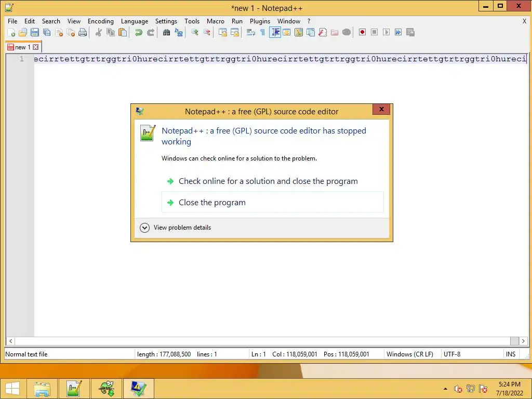Toggle the highlighted Indent Guide button
532x399 pixels.
(275, 33)
